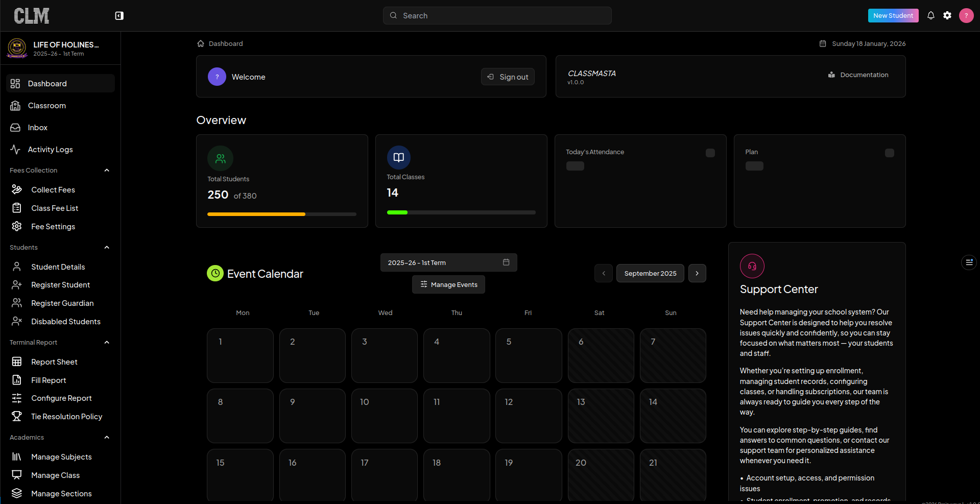
Task: Open the notifications bell
Action: [930, 15]
